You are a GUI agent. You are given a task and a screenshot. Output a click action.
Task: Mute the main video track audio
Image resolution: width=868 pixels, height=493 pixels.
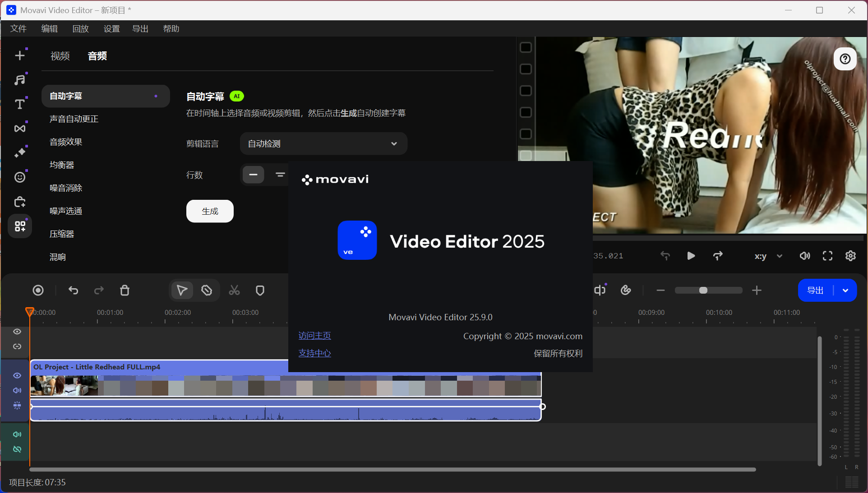17,391
